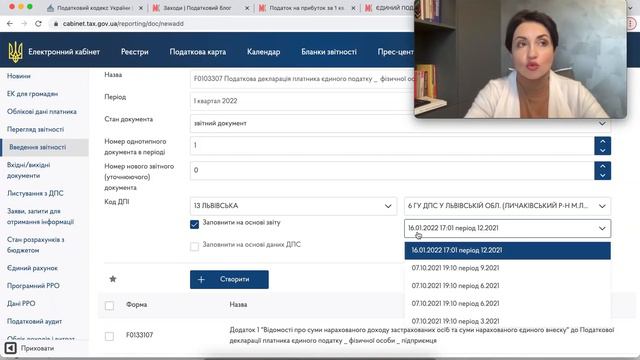Click the trident logo of Електронний кабінет
Screen dimensions: 640x360
pyautogui.click(x=16, y=52)
